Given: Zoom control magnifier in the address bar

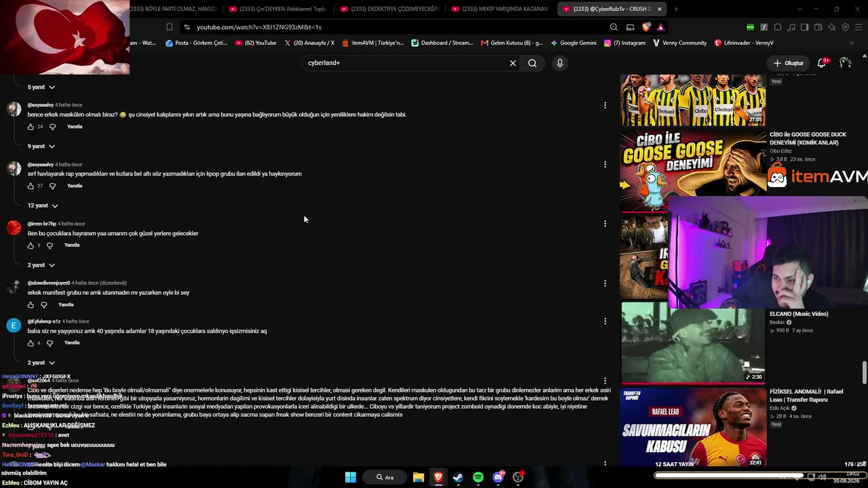Looking at the screenshot, I should [614, 27].
